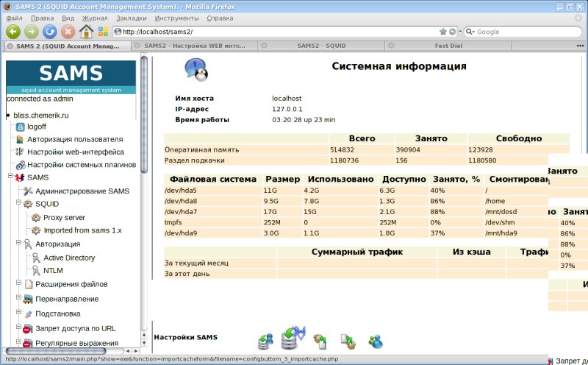Click the Авторизация keys icon
Viewport: 588px width, 365px height.
click(28, 244)
